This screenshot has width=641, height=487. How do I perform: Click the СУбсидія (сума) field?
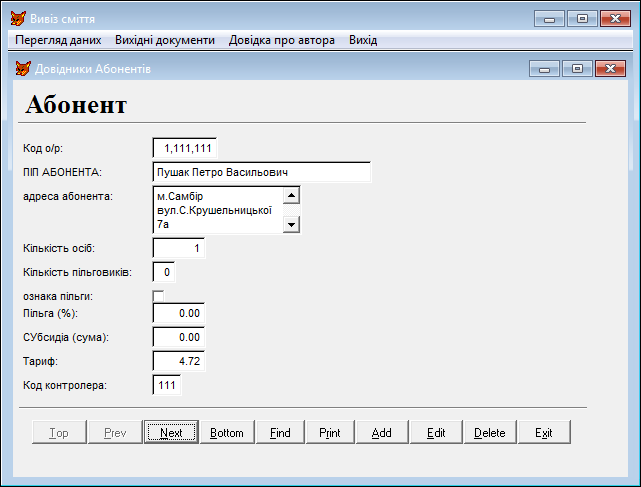pos(179,337)
